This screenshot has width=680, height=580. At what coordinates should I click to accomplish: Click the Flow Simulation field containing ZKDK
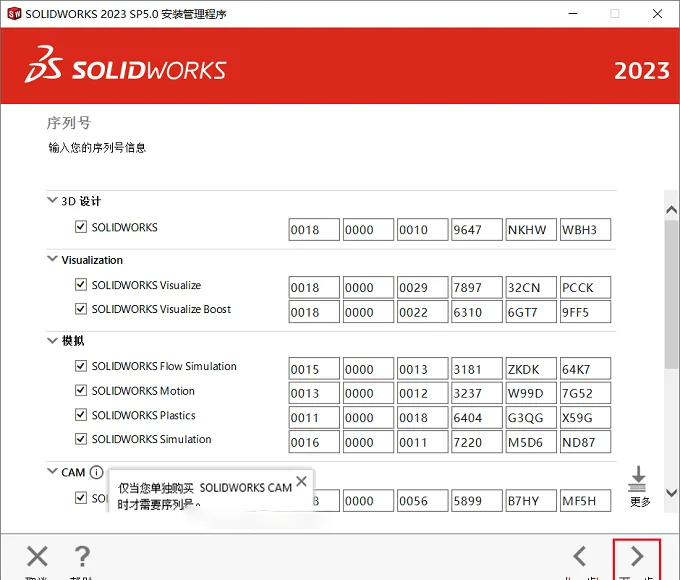click(531, 369)
